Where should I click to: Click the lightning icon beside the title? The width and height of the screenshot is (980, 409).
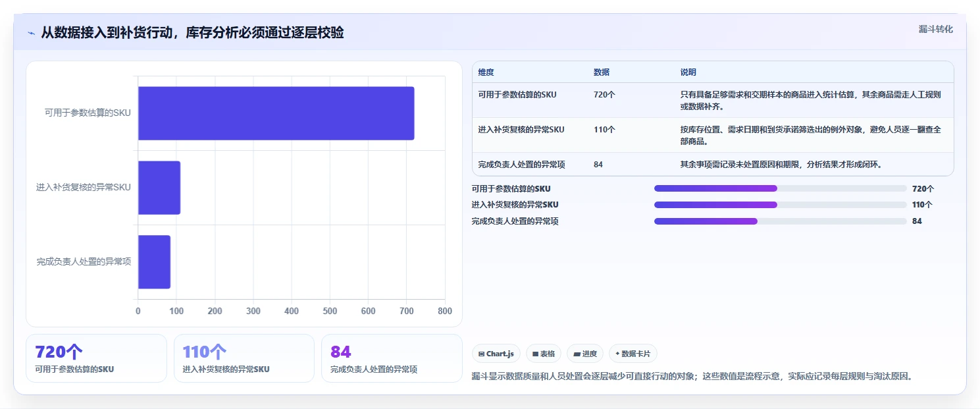pyautogui.click(x=31, y=33)
